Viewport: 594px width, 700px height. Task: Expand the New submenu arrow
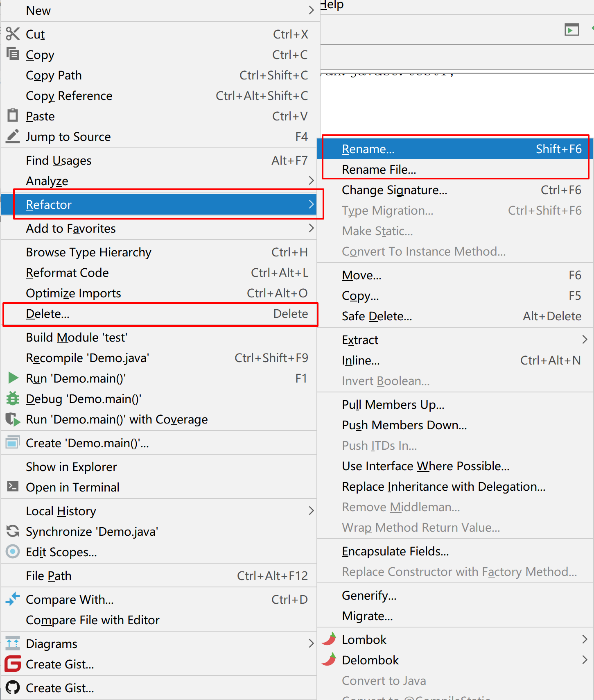[311, 10]
